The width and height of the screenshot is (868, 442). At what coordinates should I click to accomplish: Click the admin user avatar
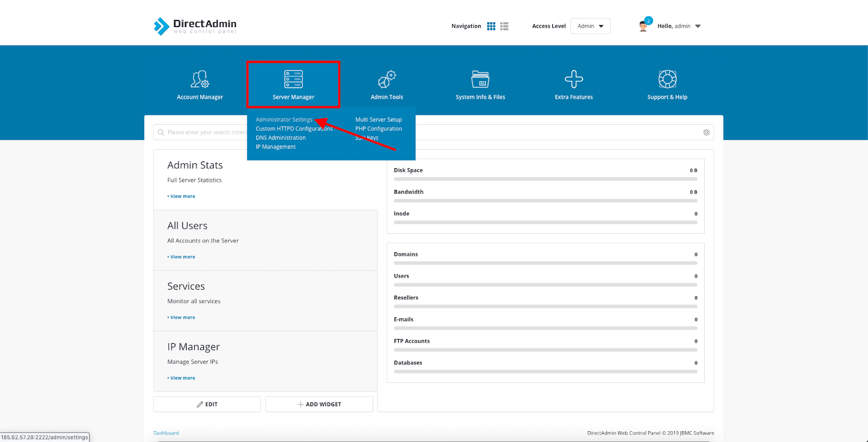click(x=644, y=25)
